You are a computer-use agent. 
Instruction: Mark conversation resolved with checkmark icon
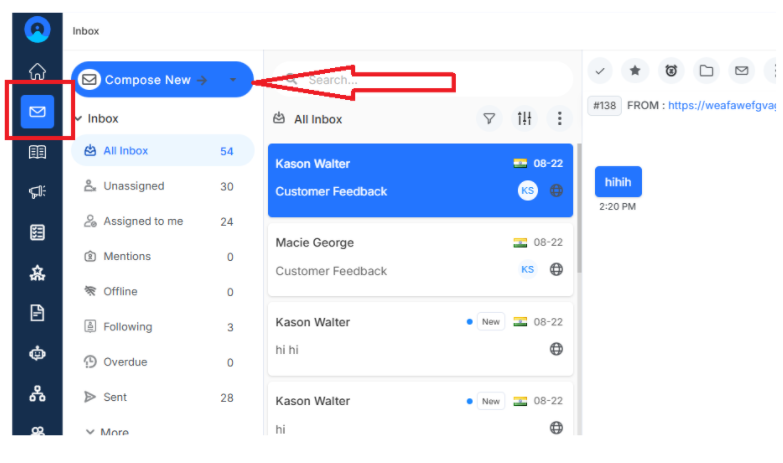coord(600,71)
